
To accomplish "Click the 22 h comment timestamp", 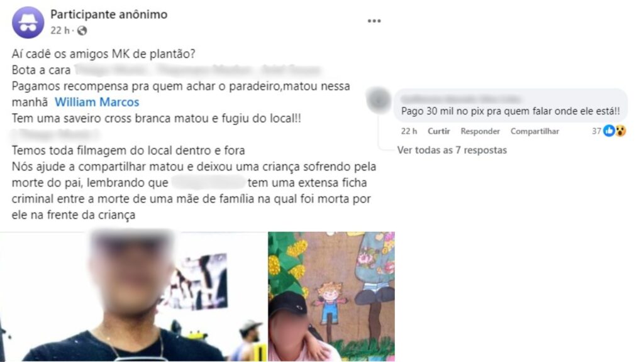I will pos(409,131).
